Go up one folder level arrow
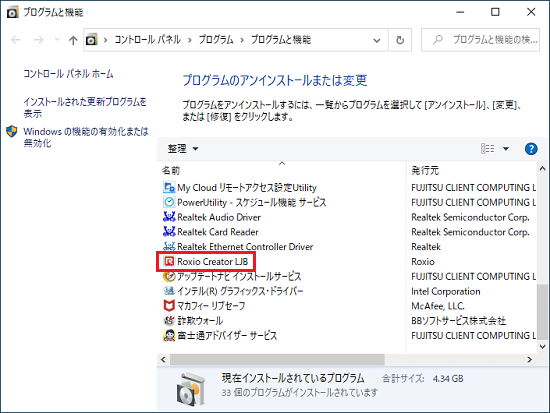The height and width of the screenshot is (413, 550). (73, 40)
